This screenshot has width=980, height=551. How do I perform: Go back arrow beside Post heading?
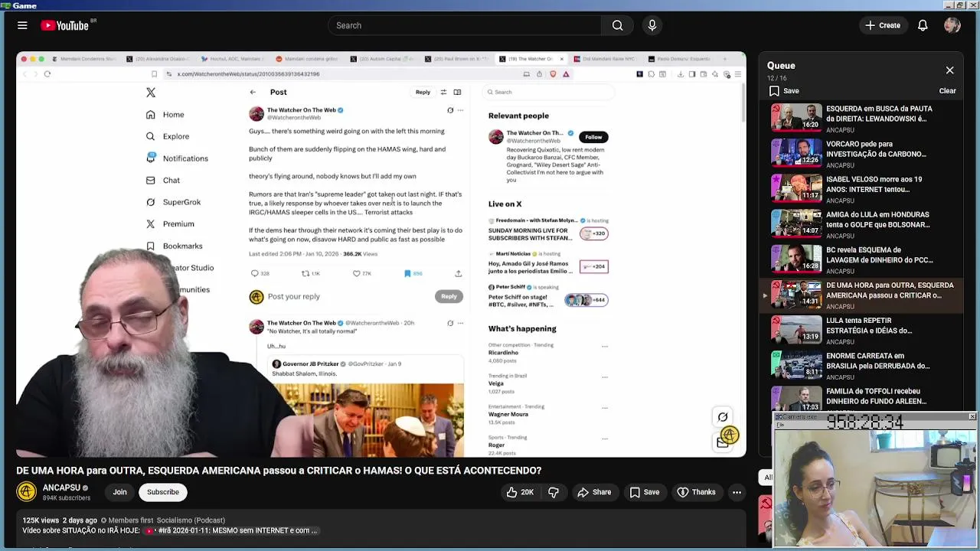253,92
